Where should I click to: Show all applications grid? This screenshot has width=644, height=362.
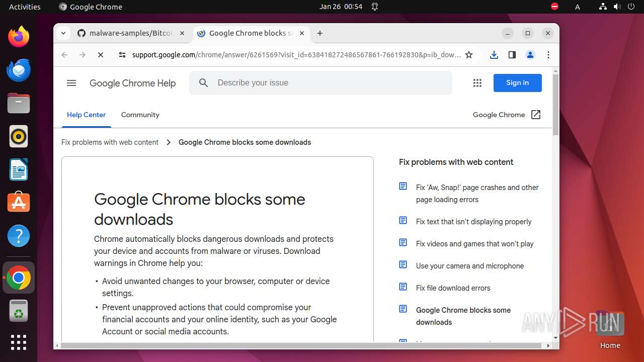(x=19, y=342)
